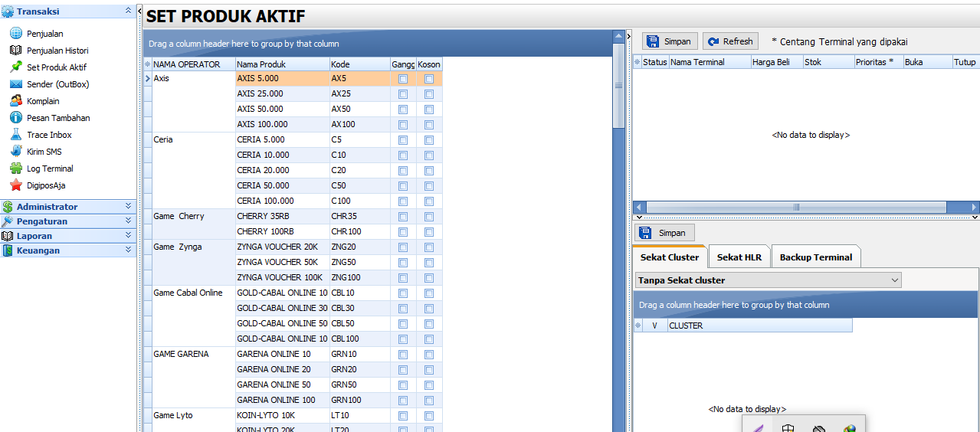This screenshot has height=432, width=980.
Task: Click the terminal grid horizontal scrollbar
Action: (795, 207)
